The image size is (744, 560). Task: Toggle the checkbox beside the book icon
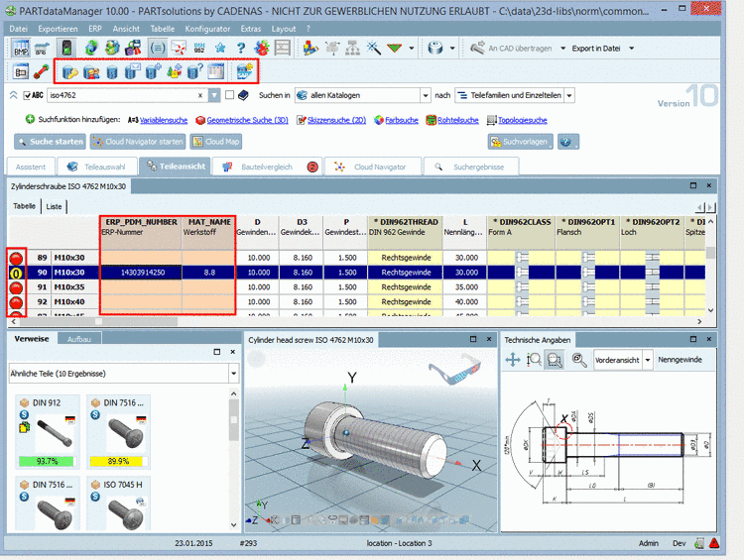pyautogui.click(x=230, y=95)
